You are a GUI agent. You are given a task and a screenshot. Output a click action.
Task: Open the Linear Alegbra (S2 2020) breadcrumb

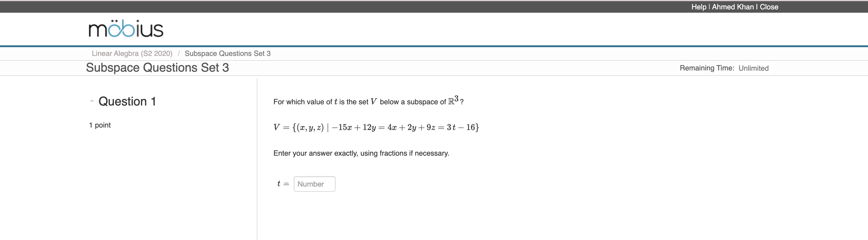pyautogui.click(x=132, y=53)
